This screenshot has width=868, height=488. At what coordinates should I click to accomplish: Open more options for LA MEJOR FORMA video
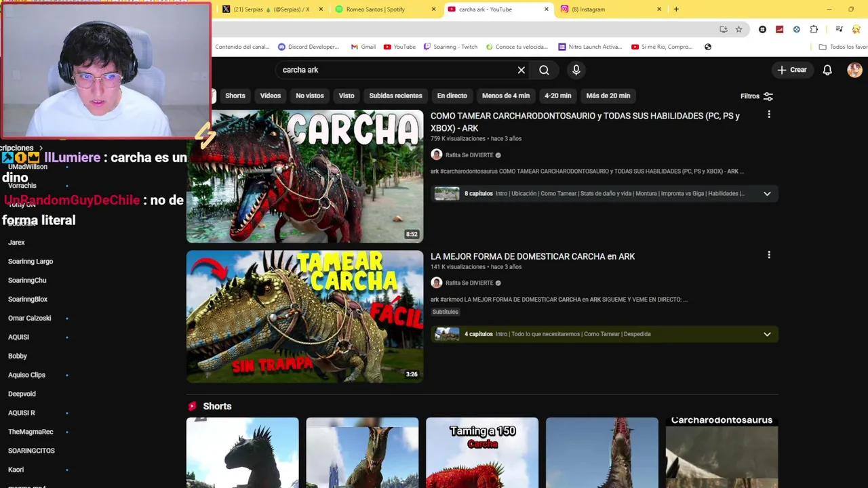pos(769,255)
